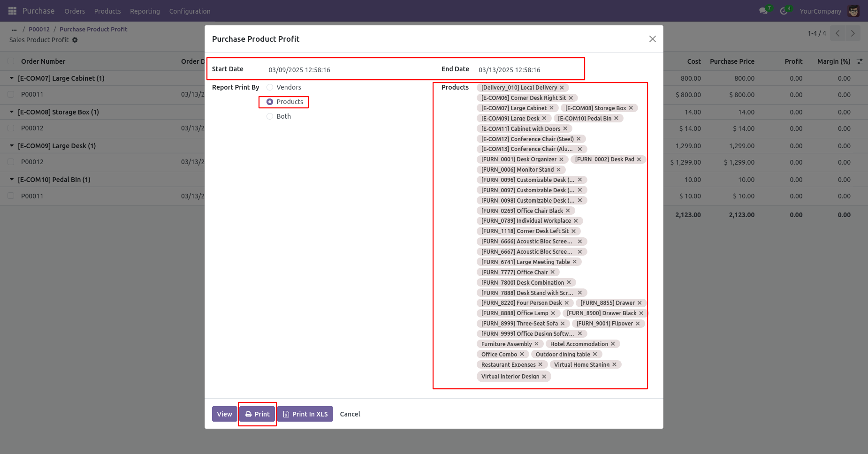Go to next record arrow
Image resolution: width=868 pixels, height=454 pixels.
(853, 33)
